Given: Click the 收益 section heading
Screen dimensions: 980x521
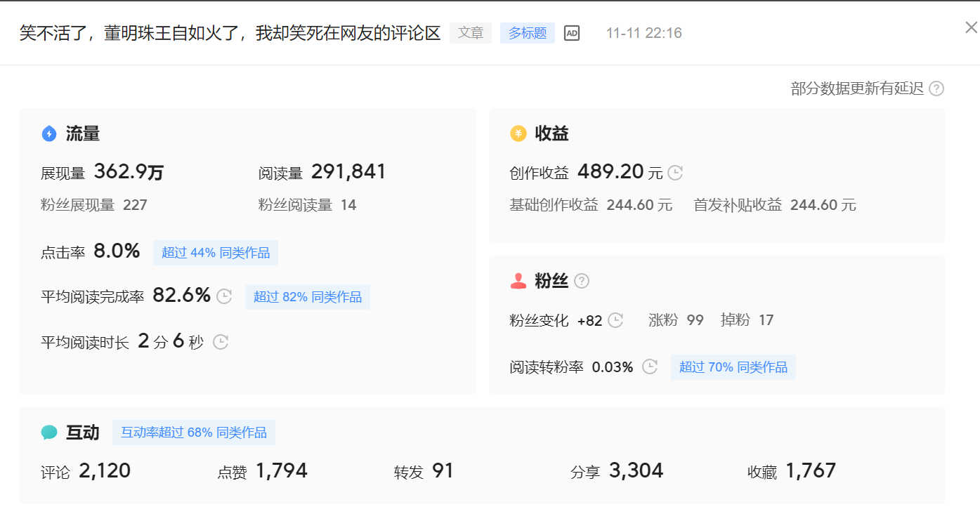Looking at the screenshot, I should click(551, 133).
